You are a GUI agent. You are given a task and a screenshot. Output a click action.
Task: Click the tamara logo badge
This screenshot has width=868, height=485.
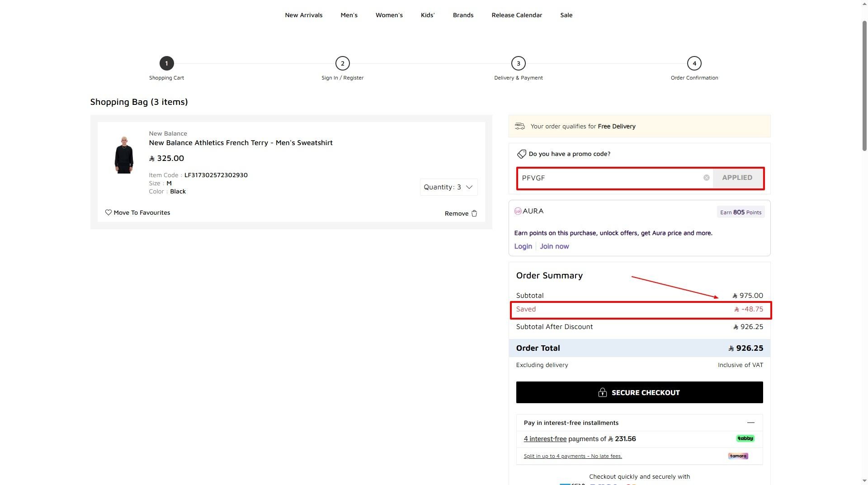click(738, 456)
